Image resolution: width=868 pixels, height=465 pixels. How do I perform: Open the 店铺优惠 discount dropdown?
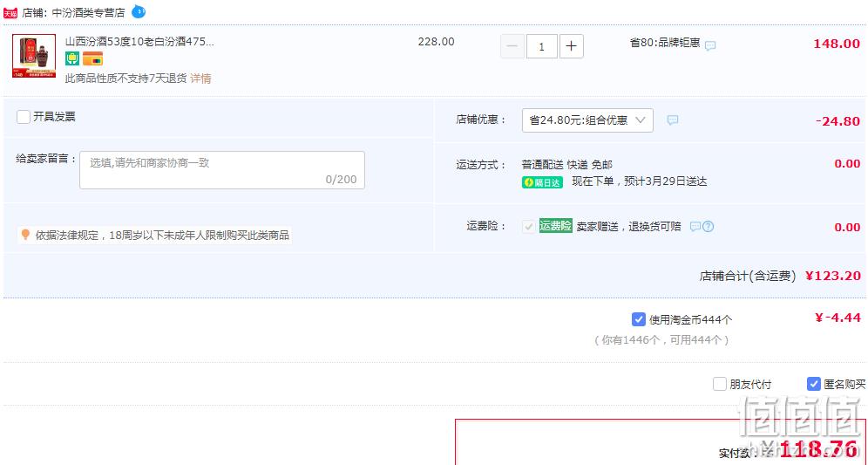point(587,120)
